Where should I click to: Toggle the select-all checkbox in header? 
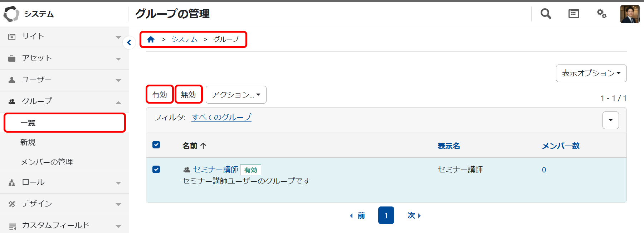coord(156,144)
